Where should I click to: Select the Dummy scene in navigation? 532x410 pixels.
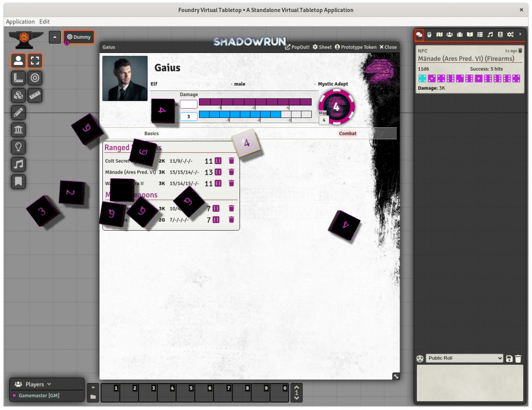(x=79, y=37)
